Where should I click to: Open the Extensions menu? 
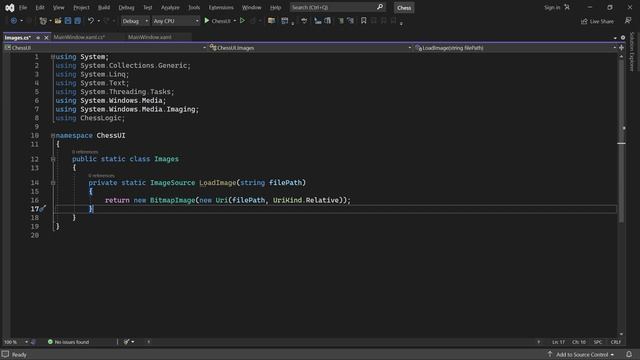pyautogui.click(x=221, y=7)
